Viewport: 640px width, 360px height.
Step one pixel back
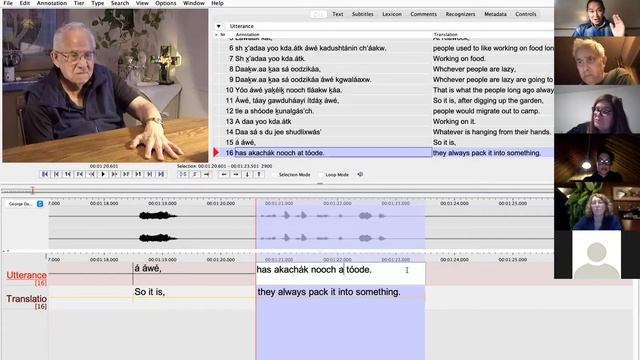click(91, 174)
